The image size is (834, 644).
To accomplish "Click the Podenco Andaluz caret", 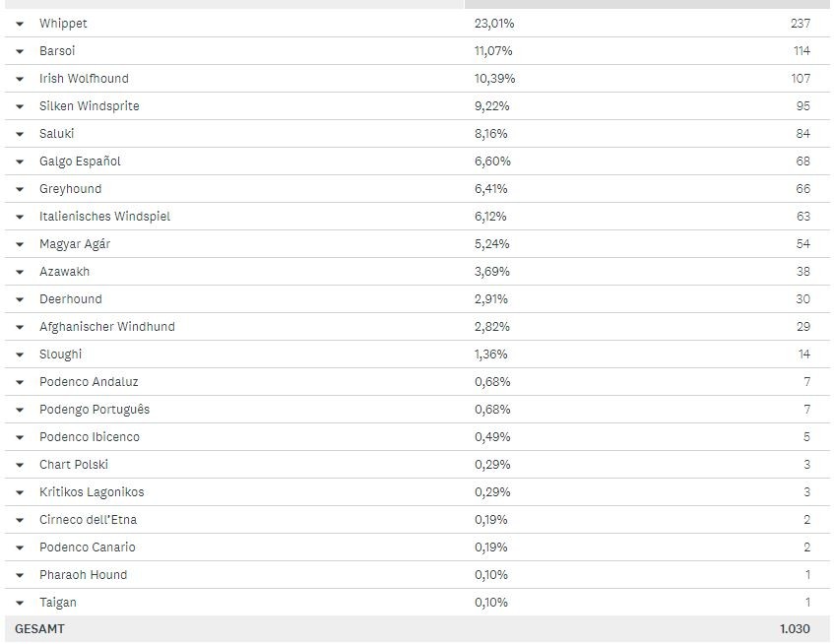I will tap(20, 382).
